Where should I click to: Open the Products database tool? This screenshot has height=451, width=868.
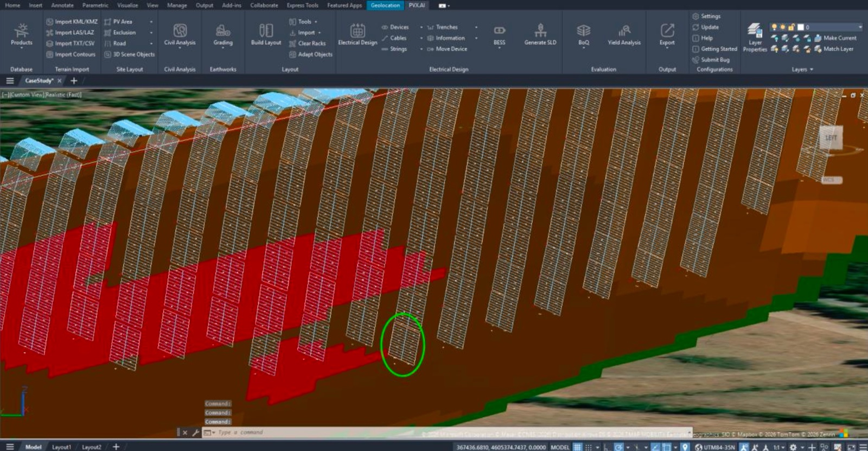[x=21, y=35]
